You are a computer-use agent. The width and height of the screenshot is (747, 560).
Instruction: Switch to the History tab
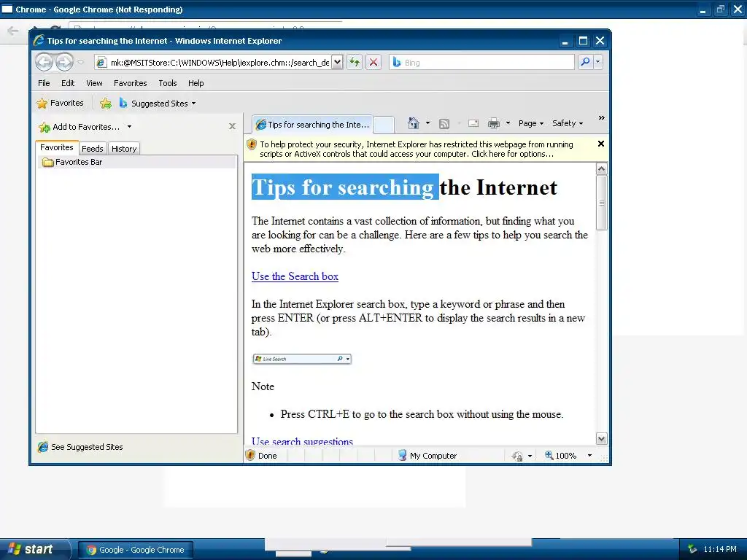[124, 149]
